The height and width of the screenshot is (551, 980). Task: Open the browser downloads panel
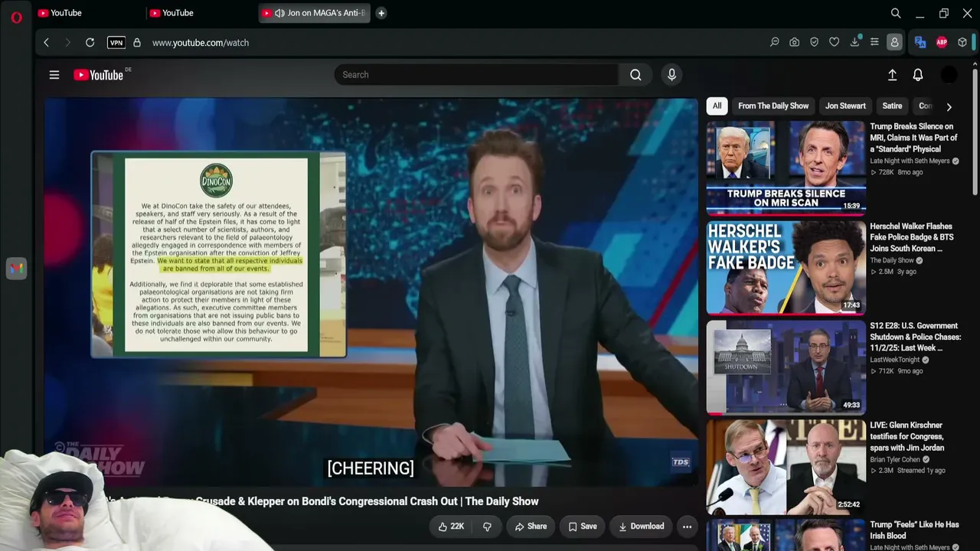point(854,42)
